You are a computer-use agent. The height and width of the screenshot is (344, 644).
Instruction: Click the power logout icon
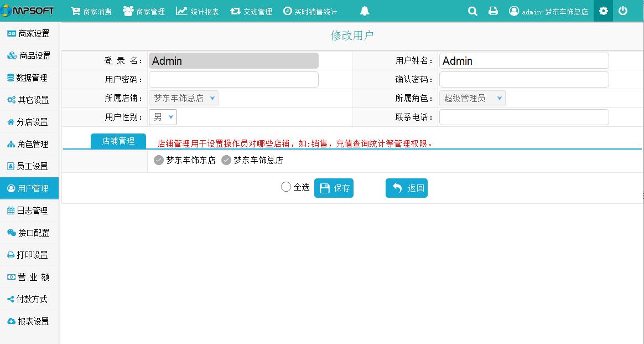coord(623,11)
